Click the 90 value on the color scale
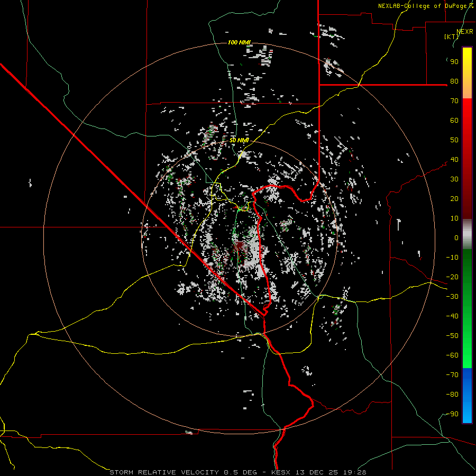 tap(454, 62)
